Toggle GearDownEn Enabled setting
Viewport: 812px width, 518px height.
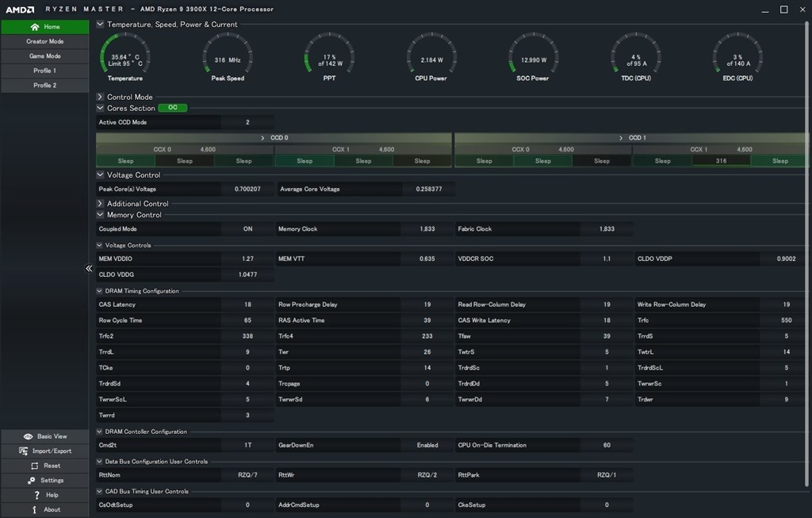[x=427, y=445]
